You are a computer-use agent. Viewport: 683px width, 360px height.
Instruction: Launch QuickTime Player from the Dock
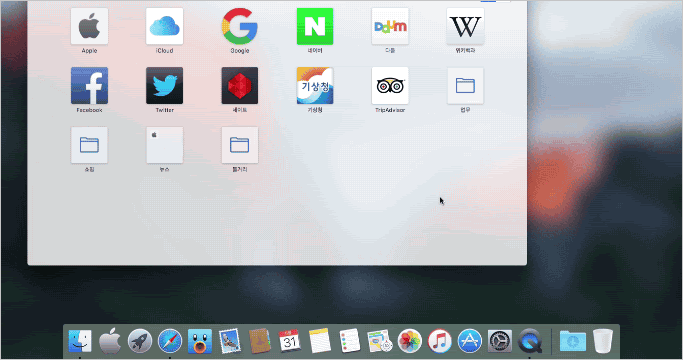[530, 341]
